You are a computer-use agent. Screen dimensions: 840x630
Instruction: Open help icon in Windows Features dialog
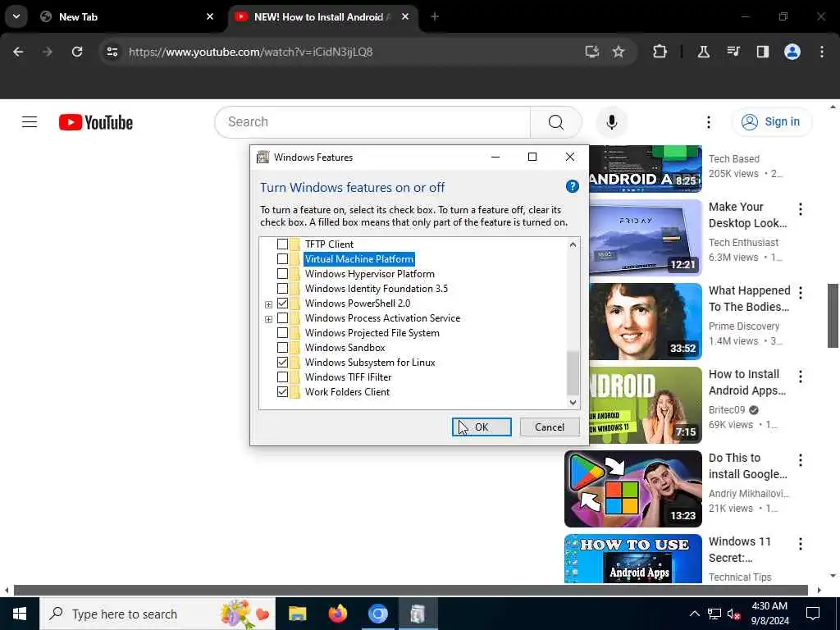coord(572,186)
